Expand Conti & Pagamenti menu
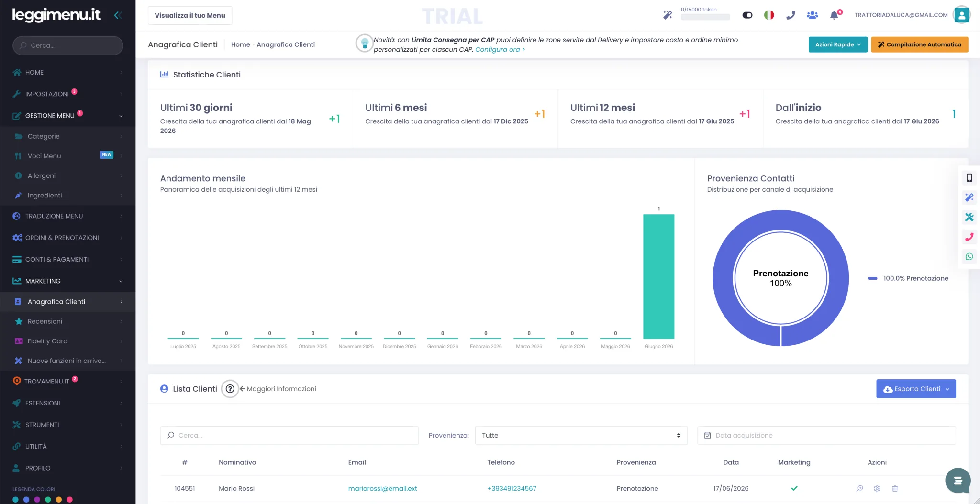Screen dimensions: 980x504 click(67, 259)
